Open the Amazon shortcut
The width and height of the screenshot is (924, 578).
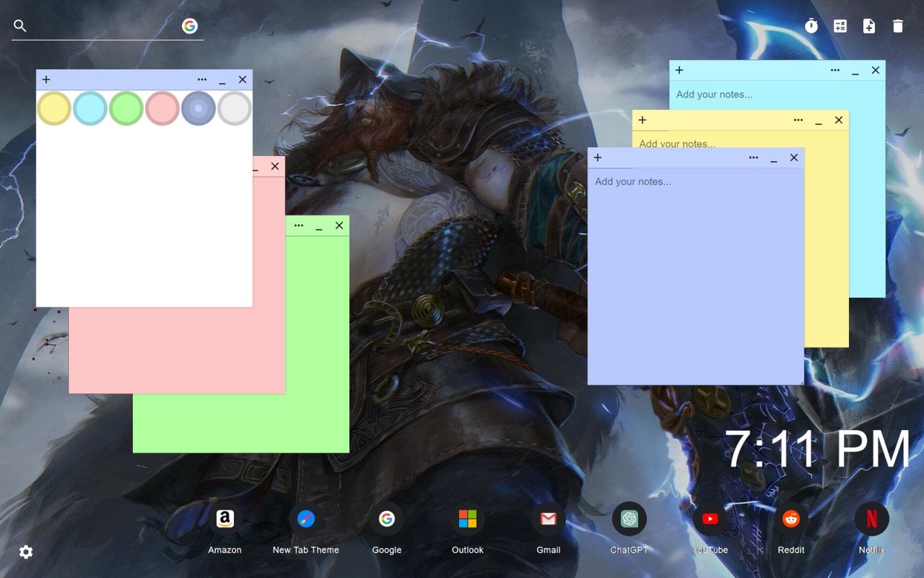click(225, 528)
